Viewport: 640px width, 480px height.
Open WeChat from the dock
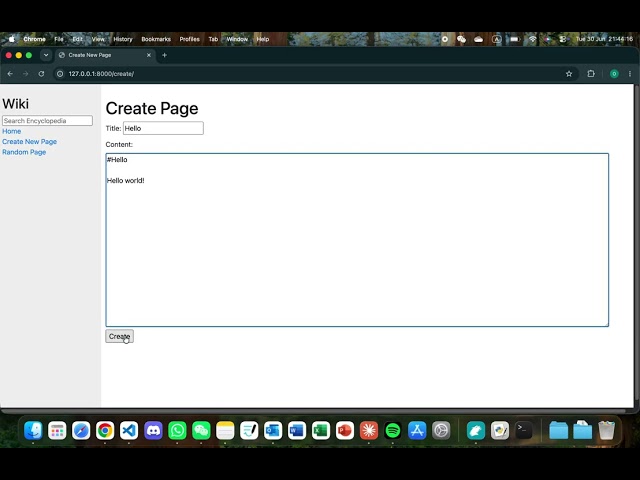201,430
